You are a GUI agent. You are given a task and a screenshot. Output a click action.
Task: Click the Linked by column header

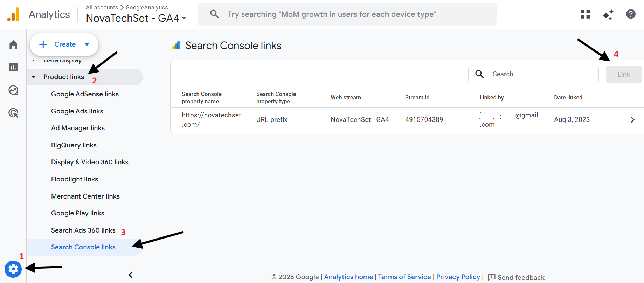coord(492,98)
